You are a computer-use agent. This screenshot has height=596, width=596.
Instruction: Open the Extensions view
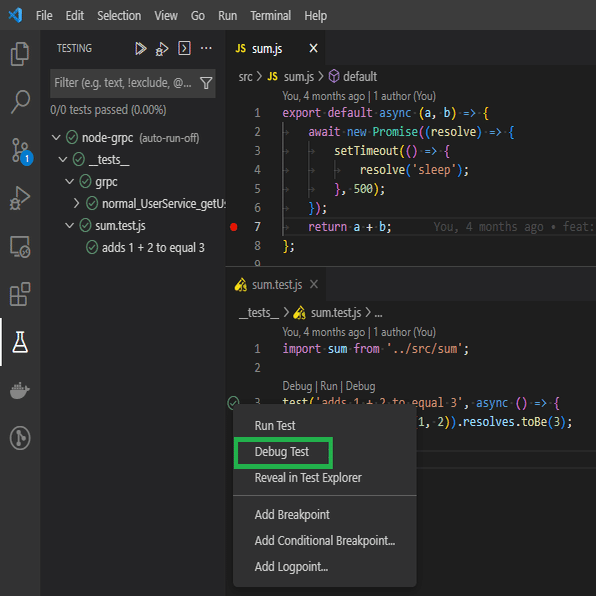[20, 294]
